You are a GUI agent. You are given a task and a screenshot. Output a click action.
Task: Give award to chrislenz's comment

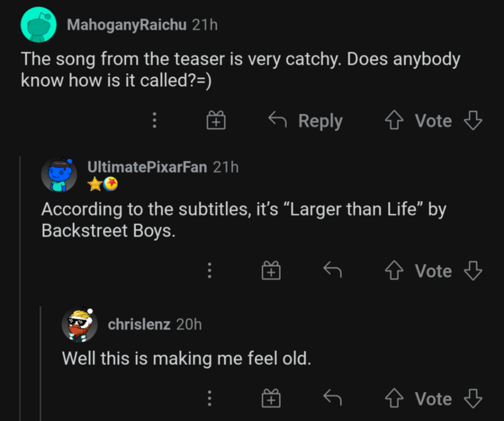tap(270, 398)
